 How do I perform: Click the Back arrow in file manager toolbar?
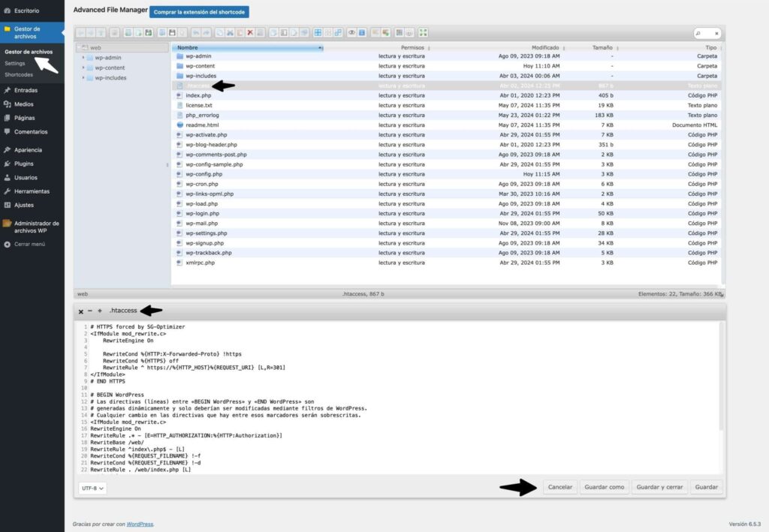pos(80,33)
